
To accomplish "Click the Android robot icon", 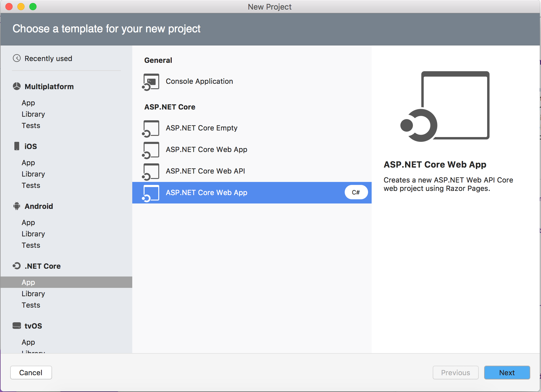I will pyautogui.click(x=17, y=206).
